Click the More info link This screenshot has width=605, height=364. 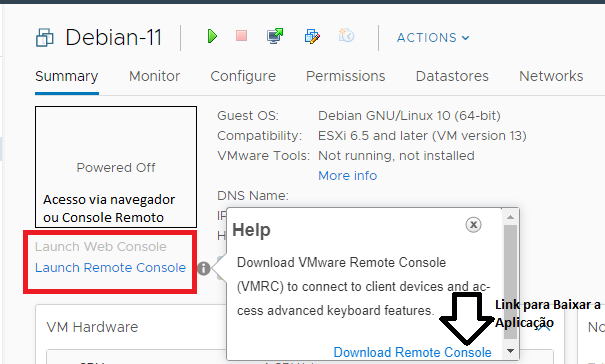[x=348, y=176]
